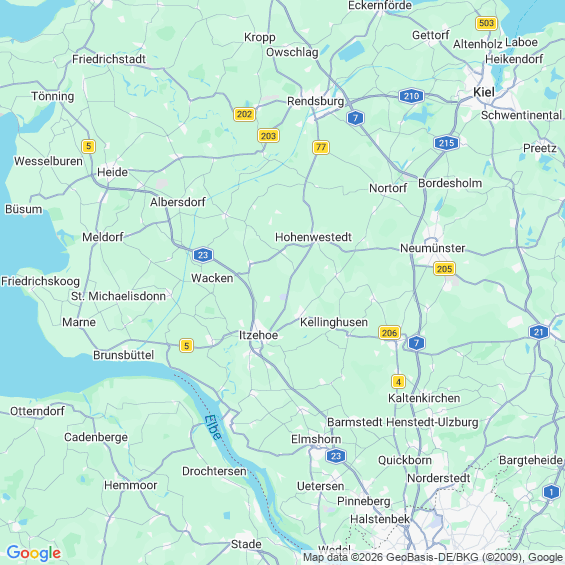Open the map data attribution text
The height and width of the screenshot is (565, 565).
tap(433, 557)
